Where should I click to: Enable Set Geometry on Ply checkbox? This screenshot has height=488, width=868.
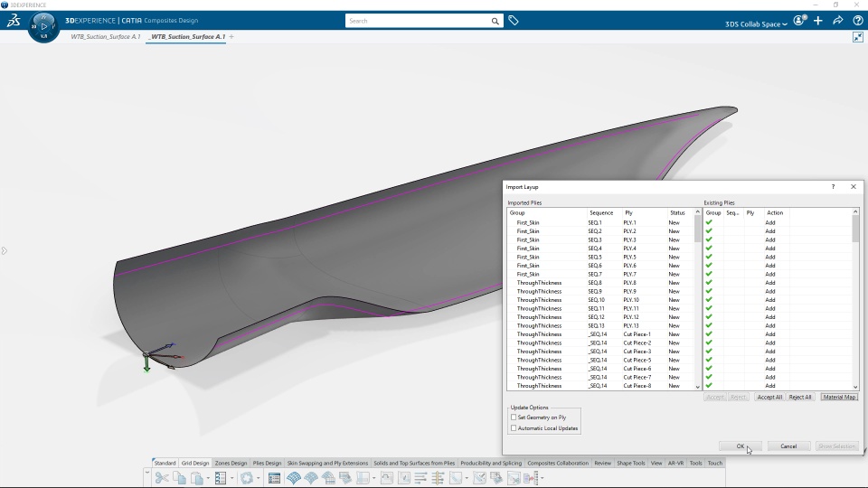click(514, 418)
